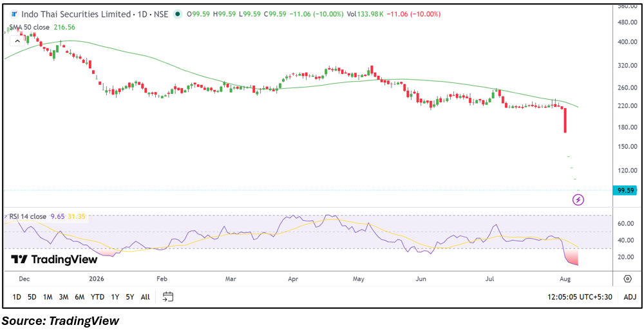Viewport: 644px width, 332px height.
Task: Select the 1D time range
Action: click(17, 297)
